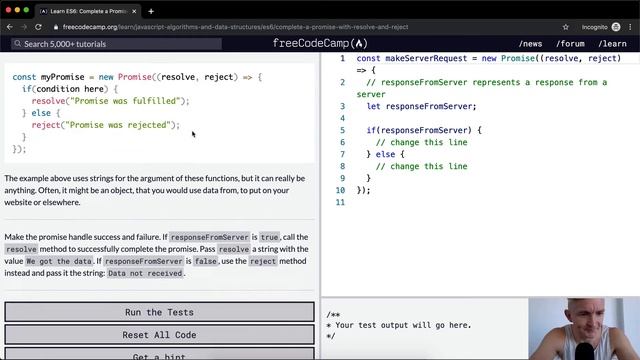Screen dimensions: 640x360
Task: Open the /forum link
Action: [570, 44]
